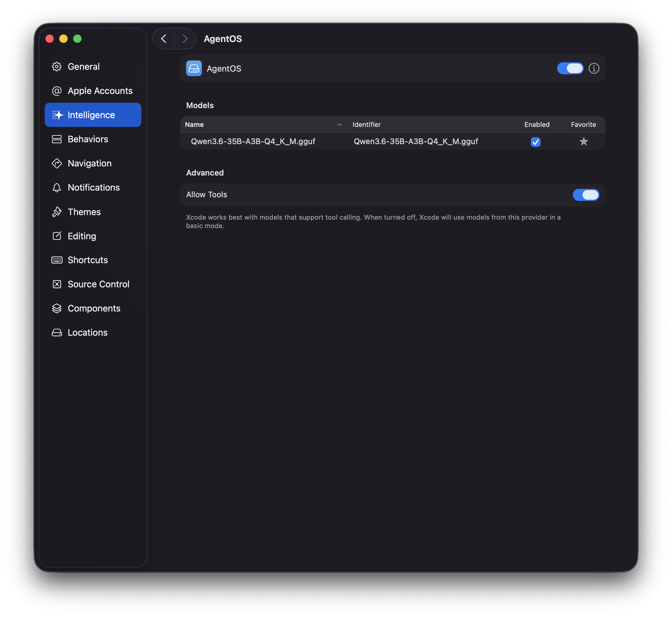672x617 pixels.
Task: Select the Apple Accounts at-sign icon
Action: pyautogui.click(x=57, y=91)
